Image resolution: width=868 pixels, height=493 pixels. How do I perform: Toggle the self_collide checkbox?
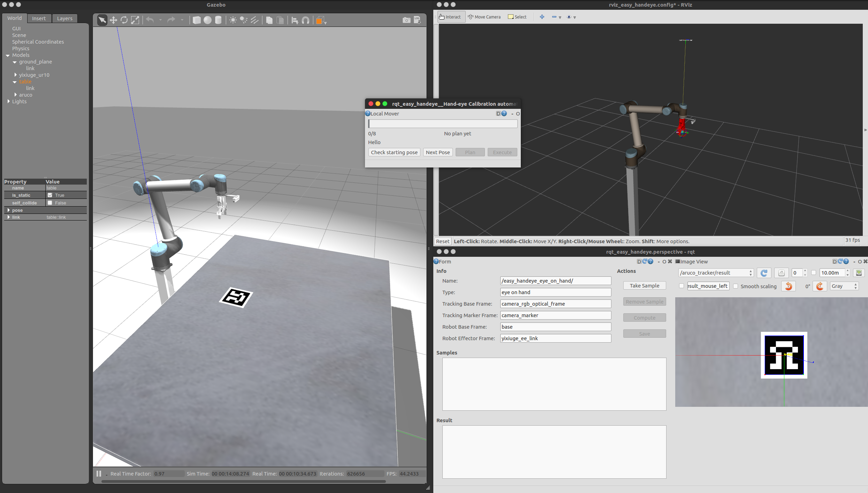(x=50, y=203)
